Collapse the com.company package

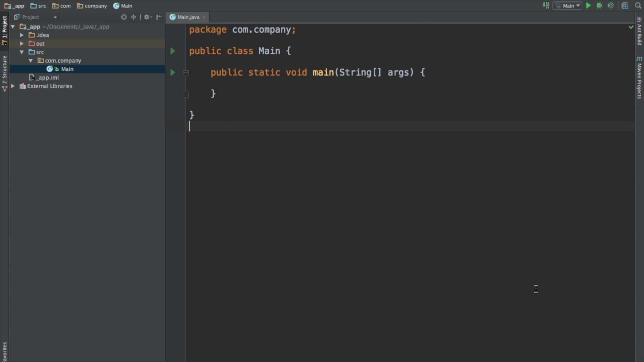31,61
